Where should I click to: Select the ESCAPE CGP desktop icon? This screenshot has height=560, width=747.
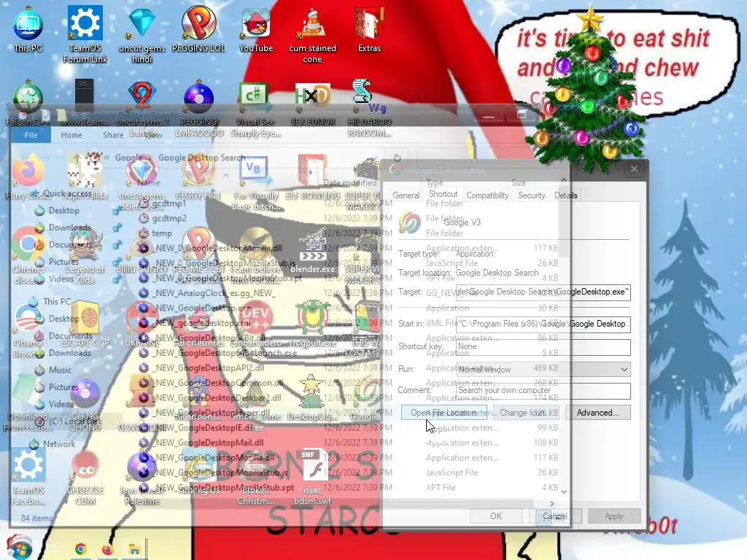[x=85, y=324]
